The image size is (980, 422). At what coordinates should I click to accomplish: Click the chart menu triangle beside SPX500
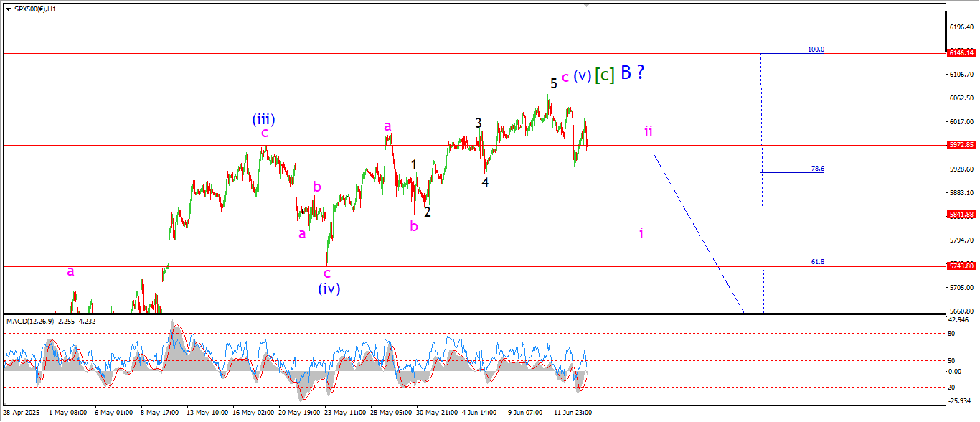(x=8, y=9)
